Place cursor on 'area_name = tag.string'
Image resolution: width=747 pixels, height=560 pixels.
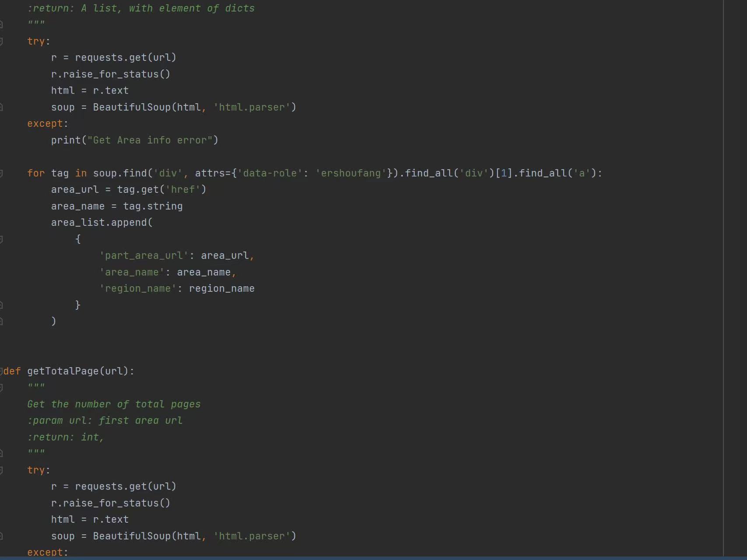tap(116, 206)
